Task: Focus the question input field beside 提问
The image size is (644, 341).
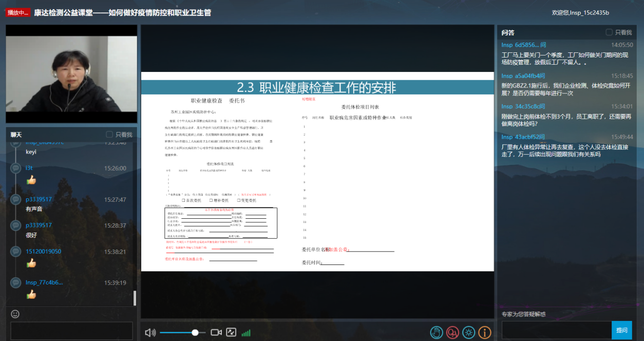Action: pos(557,330)
